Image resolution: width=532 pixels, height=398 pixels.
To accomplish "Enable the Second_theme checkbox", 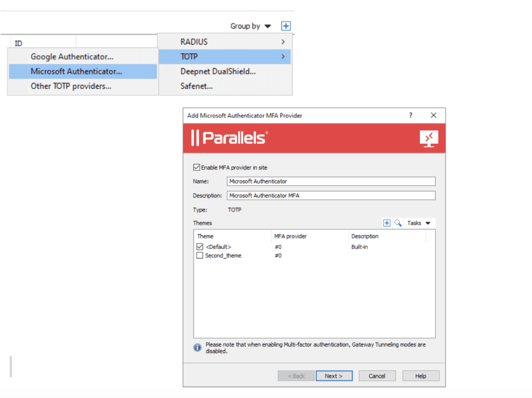I will pos(200,255).
